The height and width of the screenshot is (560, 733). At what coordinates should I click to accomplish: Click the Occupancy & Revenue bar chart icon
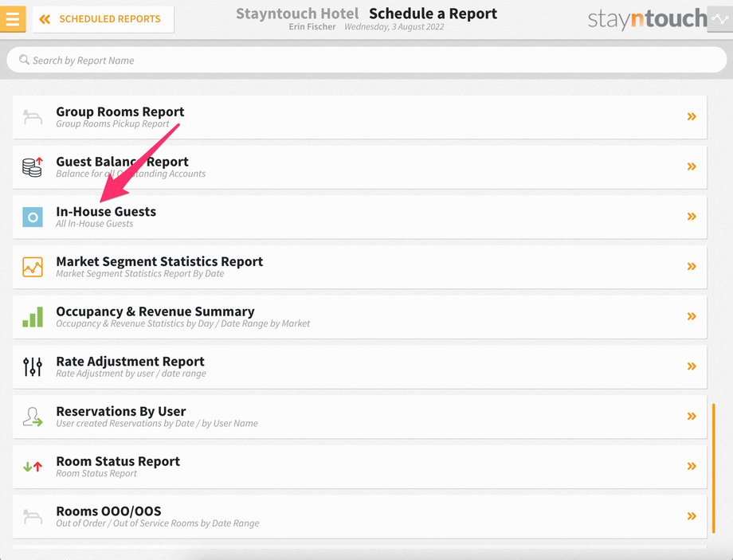pos(33,317)
